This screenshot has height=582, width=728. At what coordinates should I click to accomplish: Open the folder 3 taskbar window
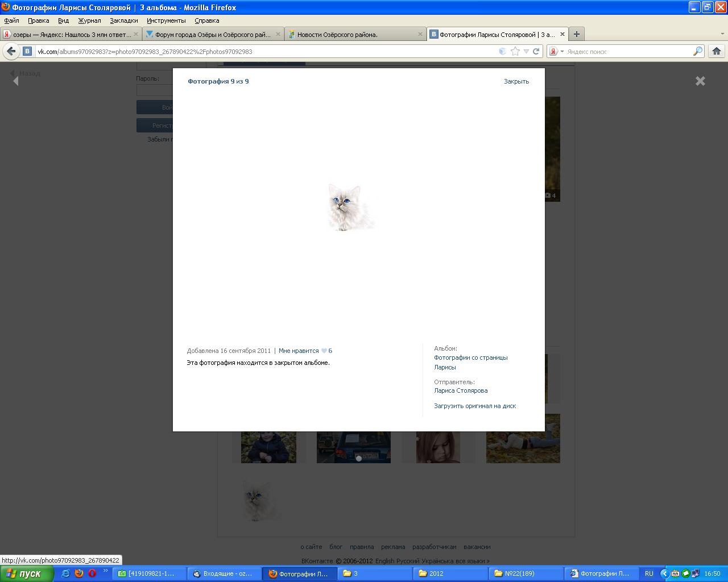pyautogui.click(x=375, y=573)
